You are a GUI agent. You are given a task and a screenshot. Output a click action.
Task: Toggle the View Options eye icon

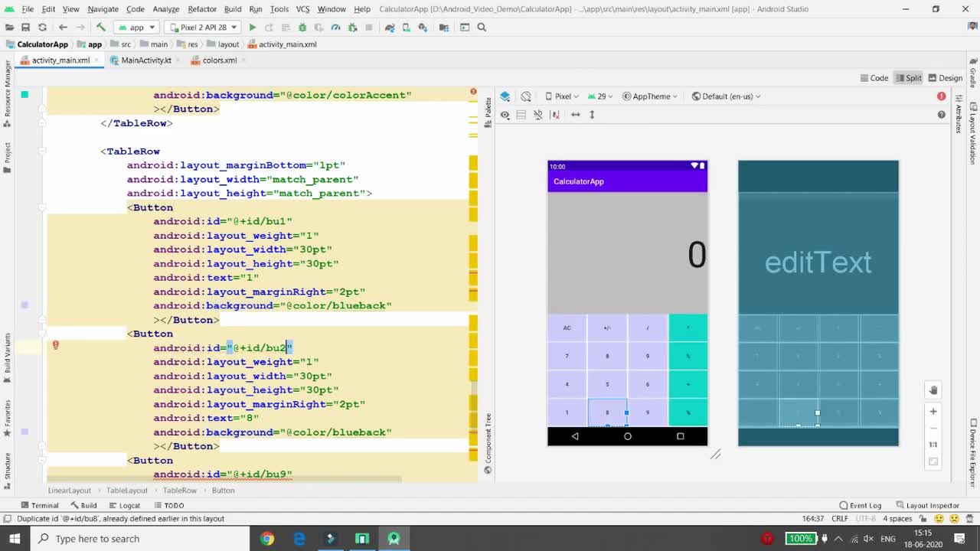pos(505,115)
